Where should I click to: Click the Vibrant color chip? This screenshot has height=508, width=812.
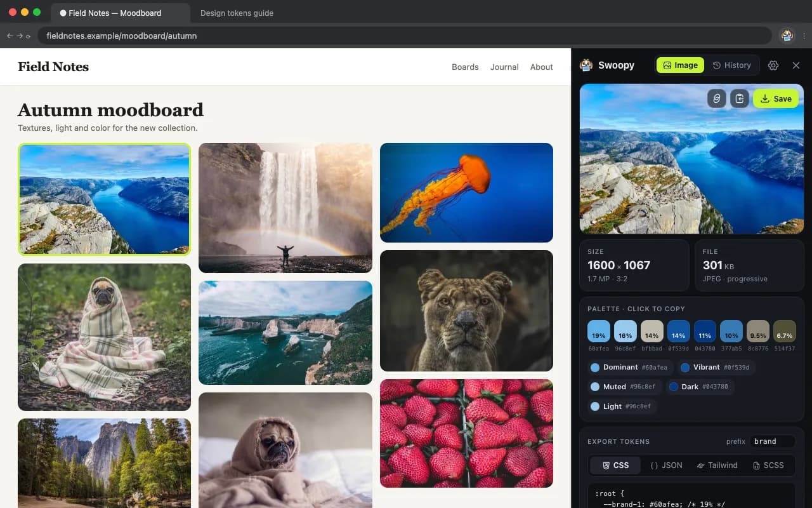pyautogui.click(x=716, y=367)
